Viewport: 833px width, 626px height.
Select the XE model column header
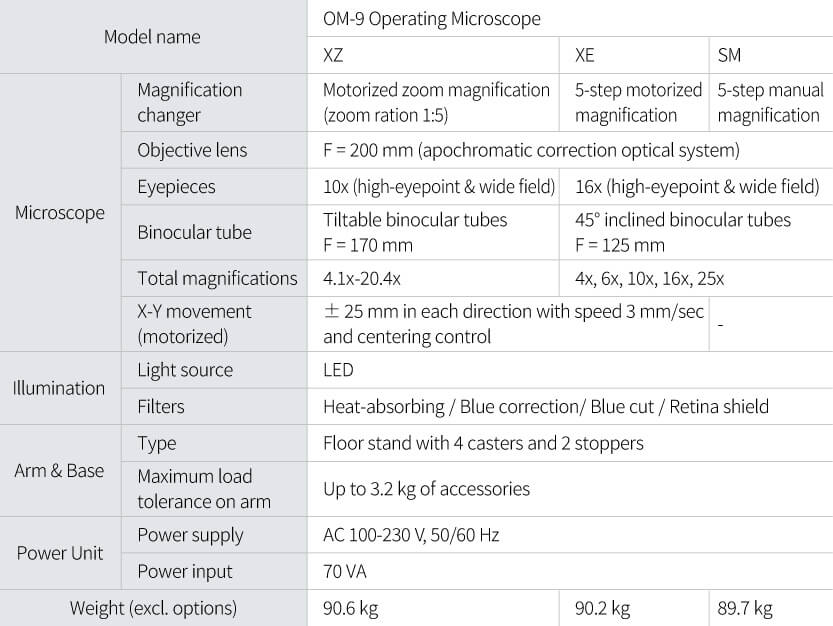coord(585,56)
